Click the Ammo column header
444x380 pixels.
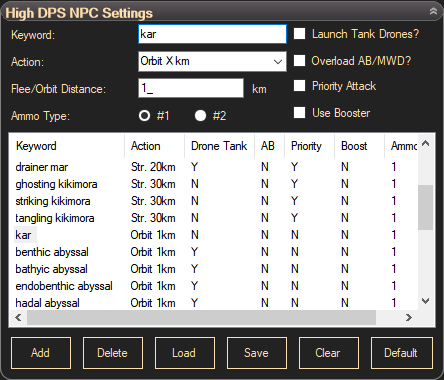pos(401,146)
